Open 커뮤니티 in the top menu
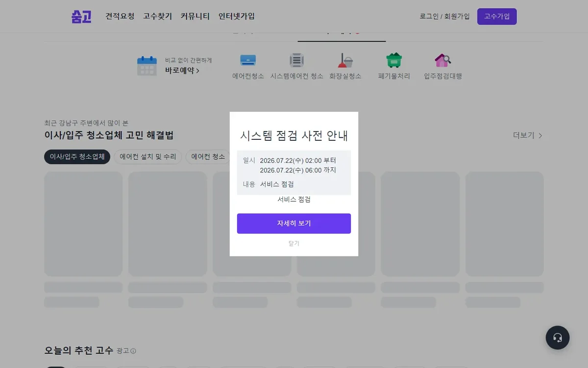This screenshot has height=368, width=588. pos(195,16)
